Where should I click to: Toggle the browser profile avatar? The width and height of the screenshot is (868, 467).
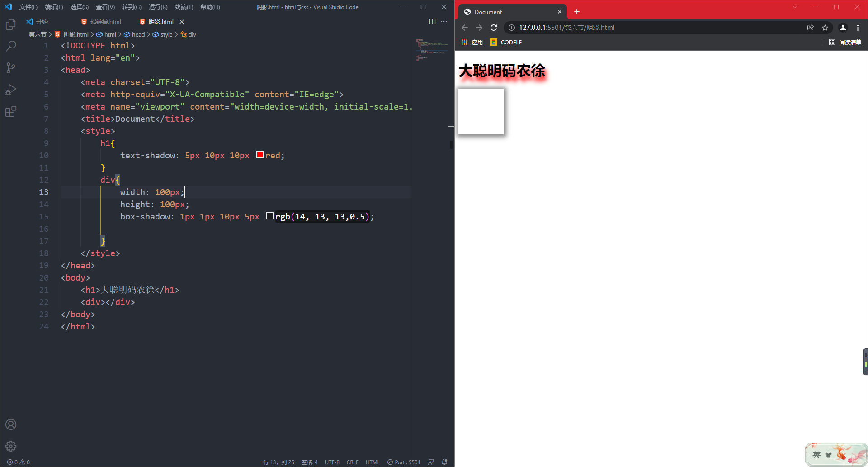tap(843, 27)
